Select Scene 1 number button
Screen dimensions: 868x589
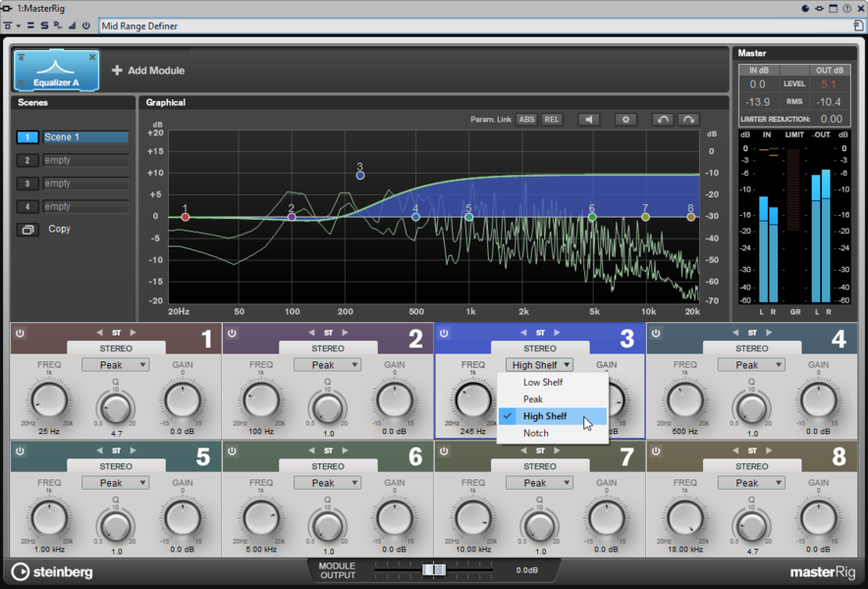27,137
